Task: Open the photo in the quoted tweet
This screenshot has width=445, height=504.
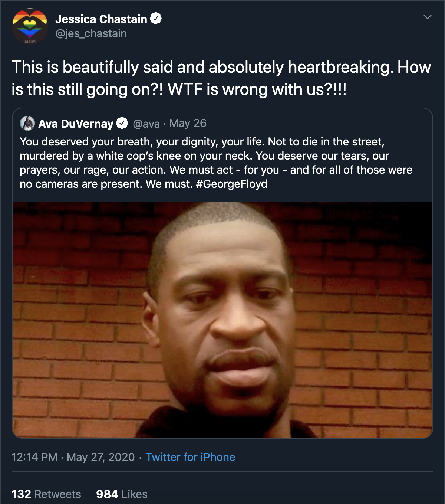Action: tap(222, 319)
